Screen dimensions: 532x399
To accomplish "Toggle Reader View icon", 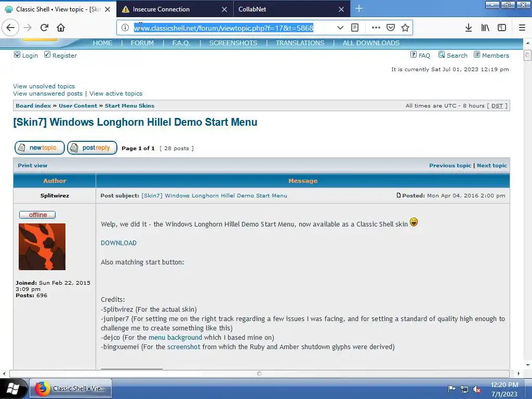I will point(354,28).
